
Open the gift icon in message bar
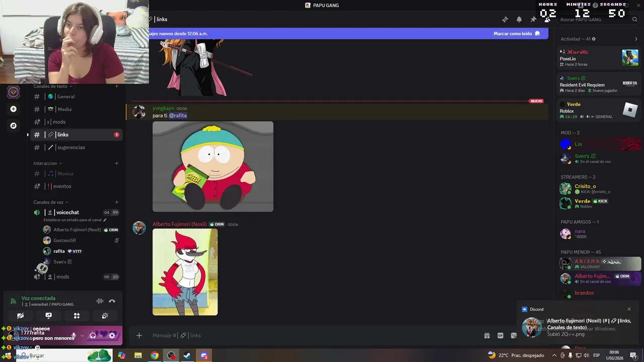pyautogui.click(x=487, y=335)
